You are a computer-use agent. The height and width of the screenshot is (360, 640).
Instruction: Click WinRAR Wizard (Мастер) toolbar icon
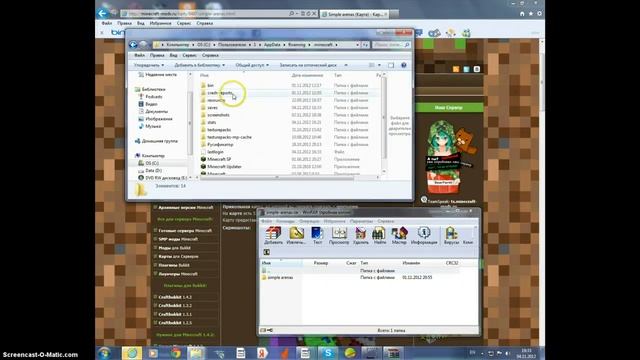click(399, 236)
